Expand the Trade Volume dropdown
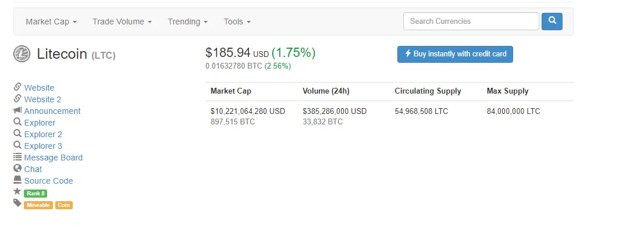Image resolution: width=644 pixels, height=236 pixels. click(122, 22)
